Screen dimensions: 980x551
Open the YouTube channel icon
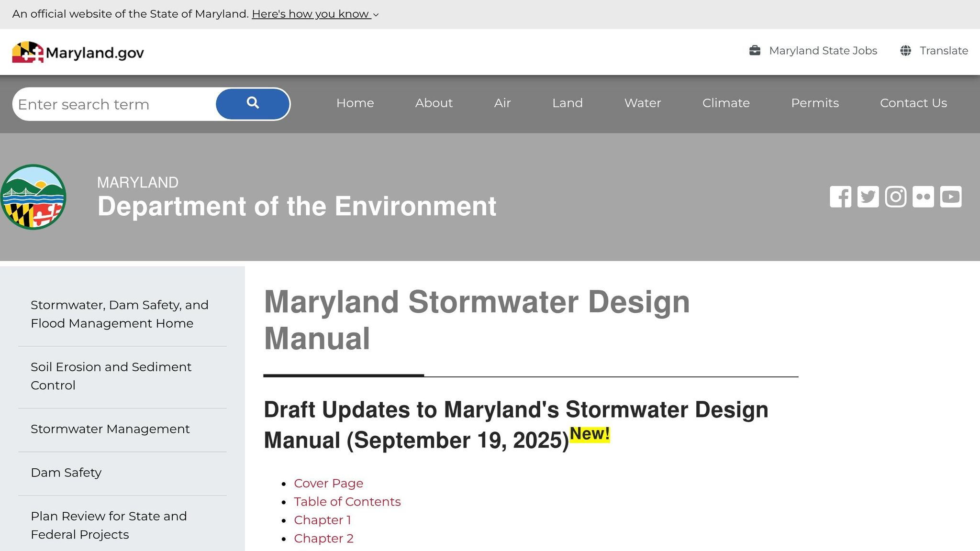pos(950,197)
